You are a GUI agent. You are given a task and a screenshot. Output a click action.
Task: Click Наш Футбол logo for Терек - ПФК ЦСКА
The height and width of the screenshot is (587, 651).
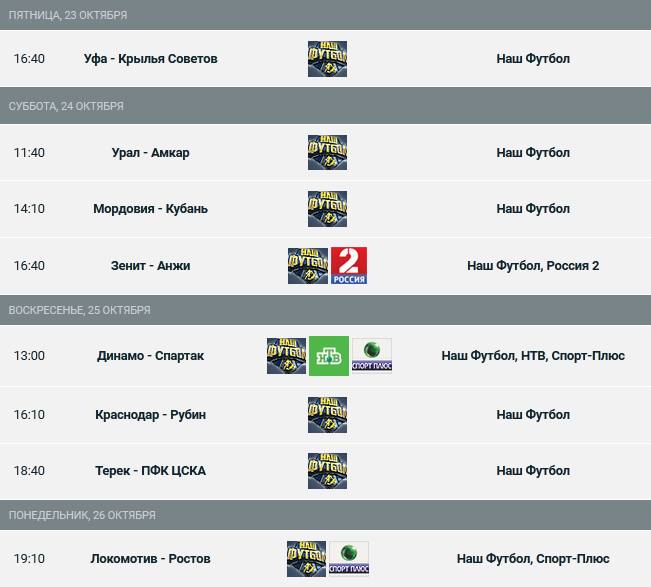(327, 471)
